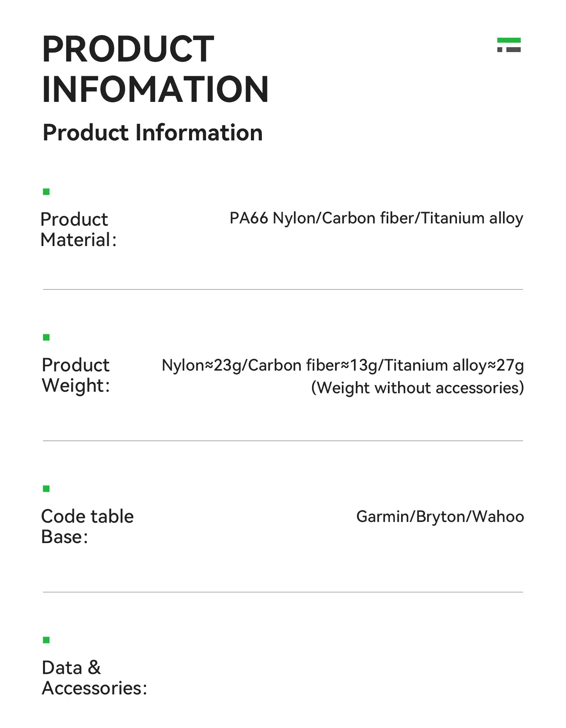The height and width of the screenshot is (728, 566).
Task: Click the green bullet above Product Material
Action: point(46,192)
